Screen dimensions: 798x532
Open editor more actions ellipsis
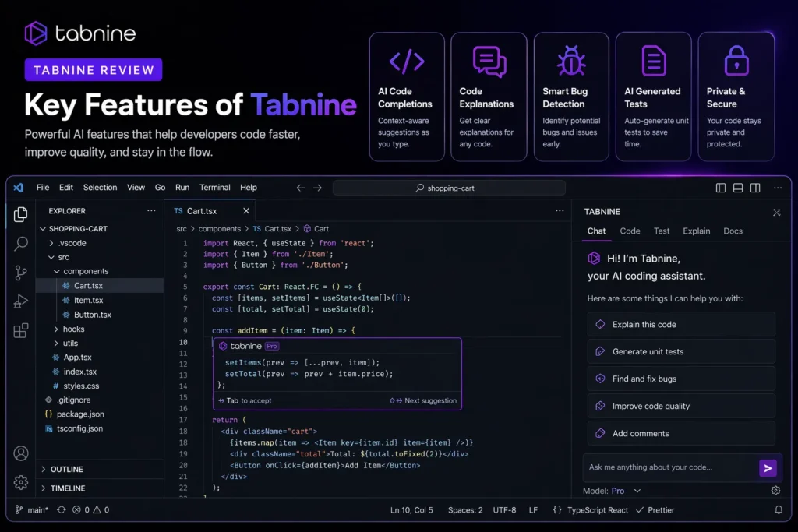560,210
